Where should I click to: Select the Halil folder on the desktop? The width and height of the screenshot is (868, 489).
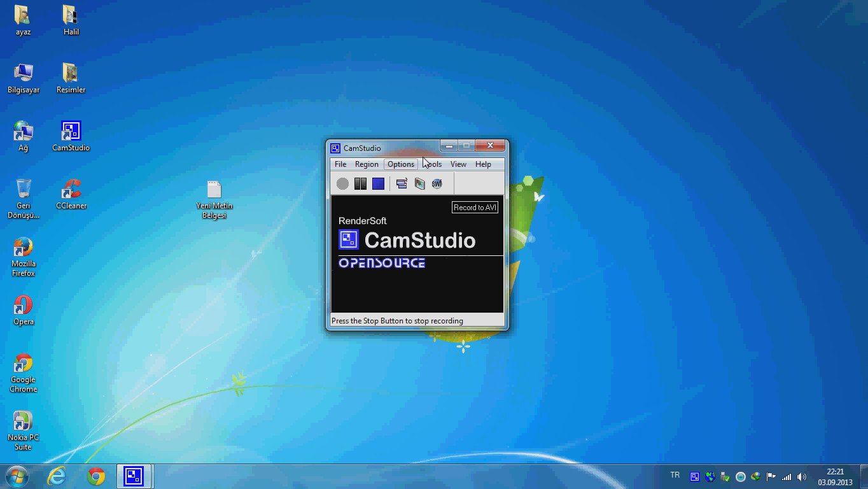(71, 20)
